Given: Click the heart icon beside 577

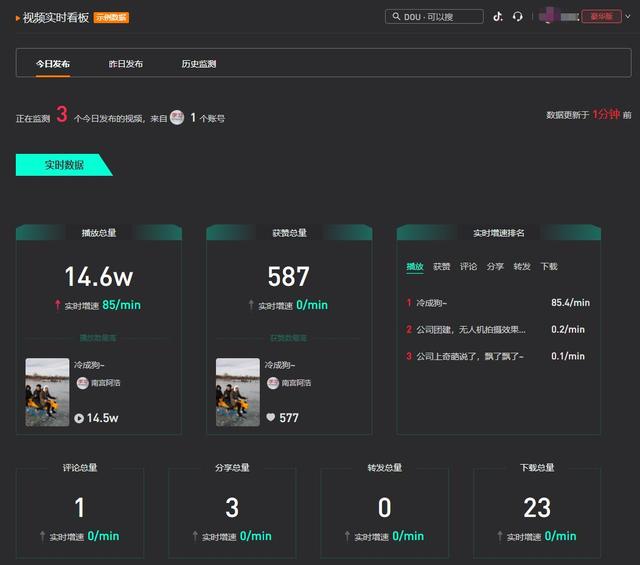Looking at the screenshot, I should tap(270, 418).
